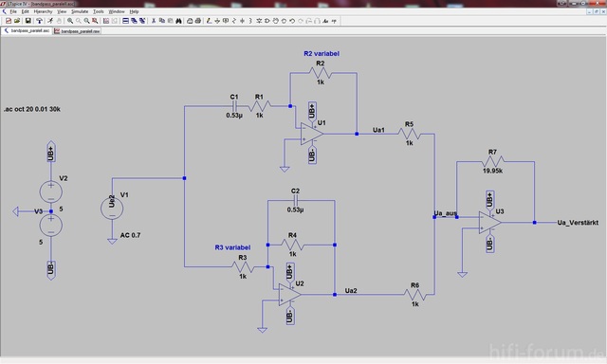Open the Control Panel hammer icon
The height and width of the screenshot is (364, 607).
(x=39, y=21)
